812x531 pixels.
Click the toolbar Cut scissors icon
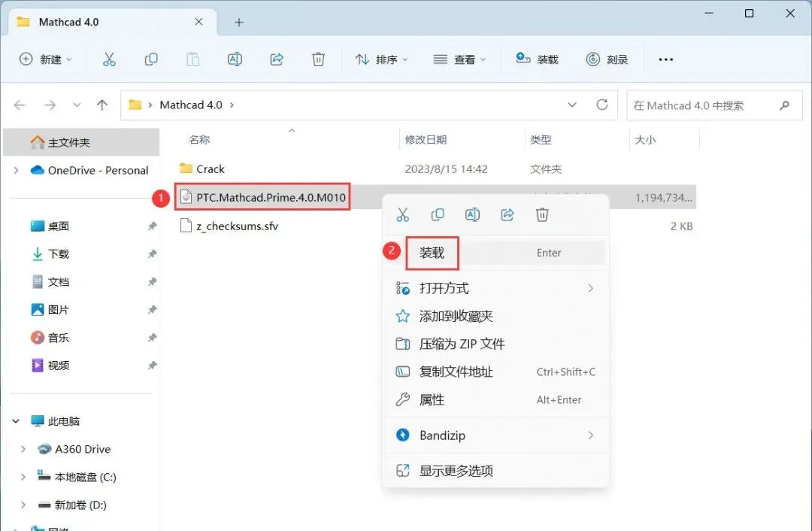click(109, 59)
